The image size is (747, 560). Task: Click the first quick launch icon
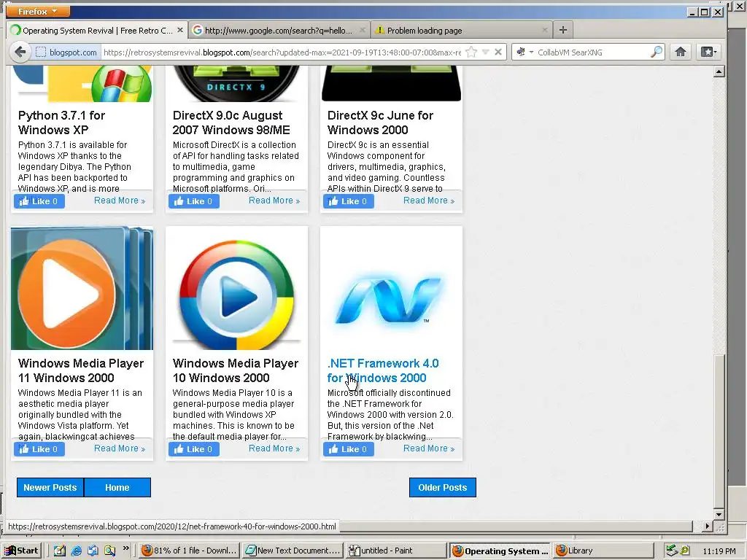60,551
